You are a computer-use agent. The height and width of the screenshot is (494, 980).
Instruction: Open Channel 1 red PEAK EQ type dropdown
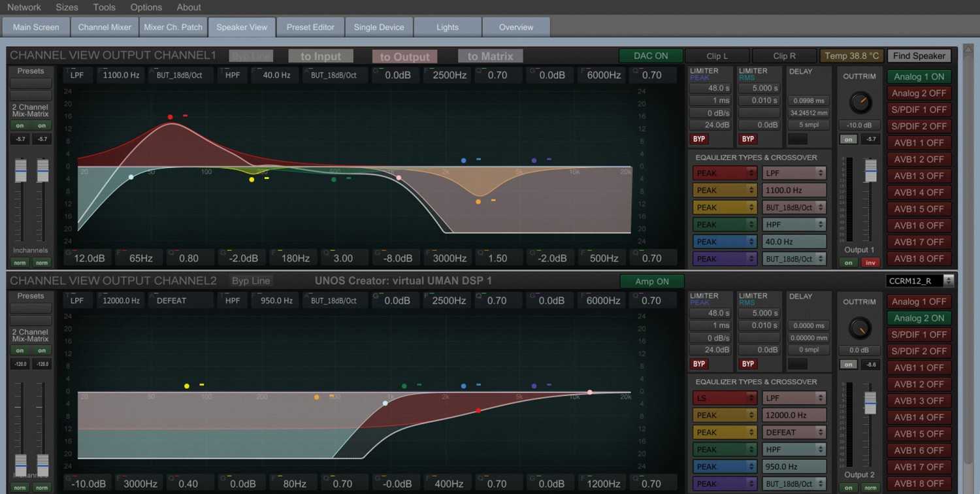point(725,173)
